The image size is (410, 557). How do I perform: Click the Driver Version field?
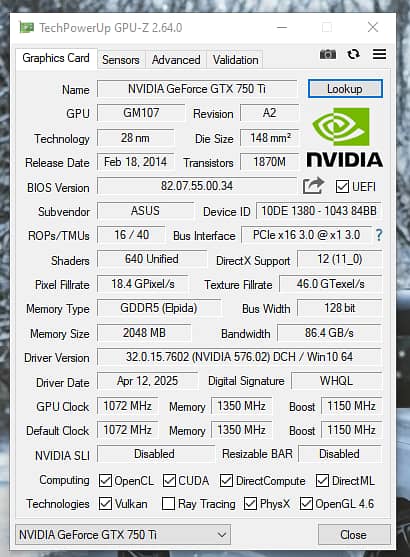(x=239, y=357)
